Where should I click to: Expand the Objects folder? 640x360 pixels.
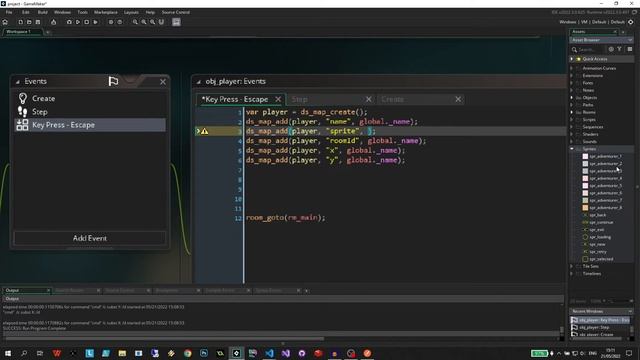pyautogui.click(x=571, y=98)
